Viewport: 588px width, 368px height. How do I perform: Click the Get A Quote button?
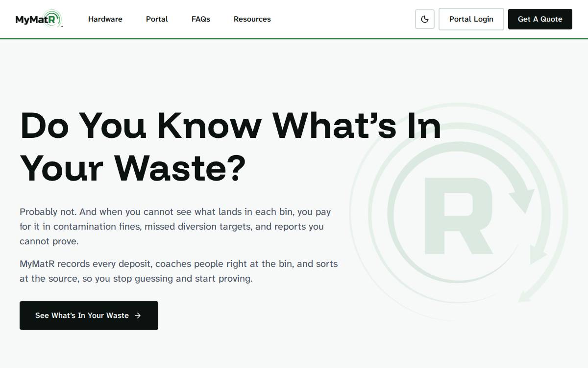pyautogui.click(x=540, y=19)
